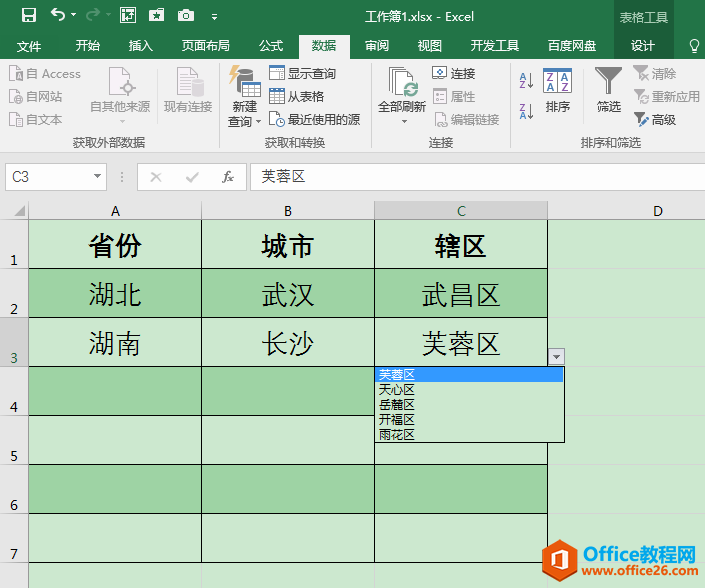Click the cell containing 长沙
The image size is (705, 588).
point(288,342)
